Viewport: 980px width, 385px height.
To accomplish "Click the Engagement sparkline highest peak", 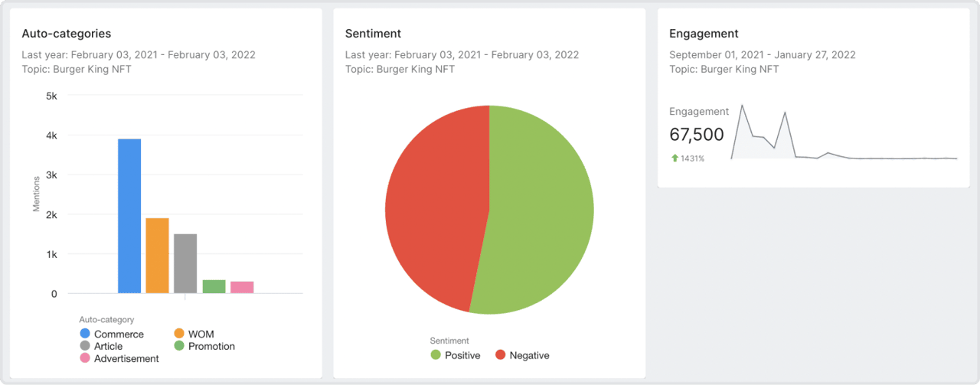I will (741, 106).
